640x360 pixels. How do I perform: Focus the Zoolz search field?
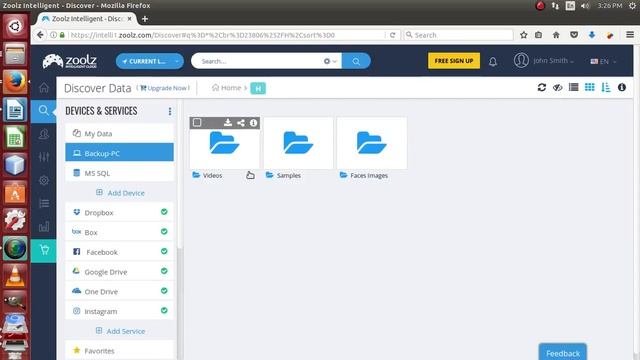coord(261,61)
